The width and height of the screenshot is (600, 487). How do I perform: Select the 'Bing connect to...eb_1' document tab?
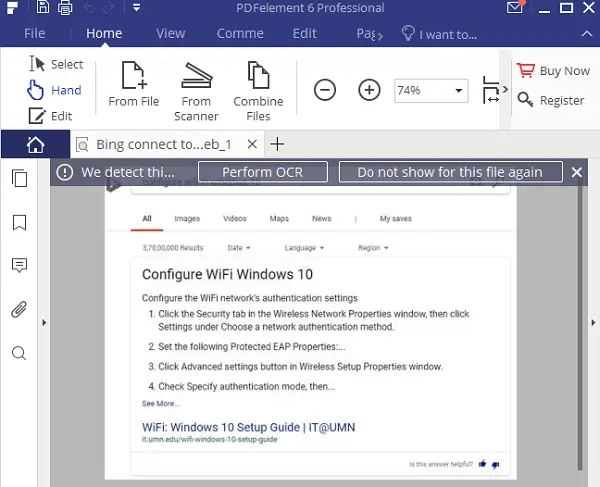point(164,145)
